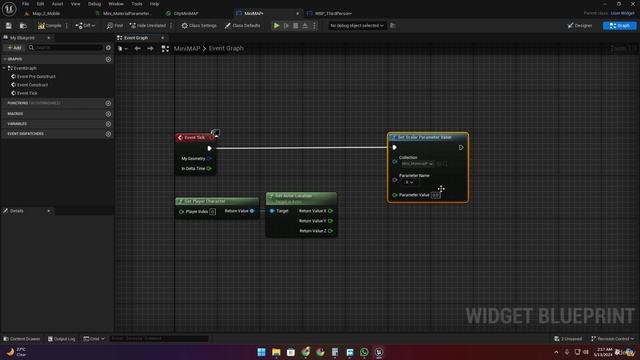Compile the MiniMAP blueprint
640x360 pixels.
pyautogui.click(x=49, y=25)
